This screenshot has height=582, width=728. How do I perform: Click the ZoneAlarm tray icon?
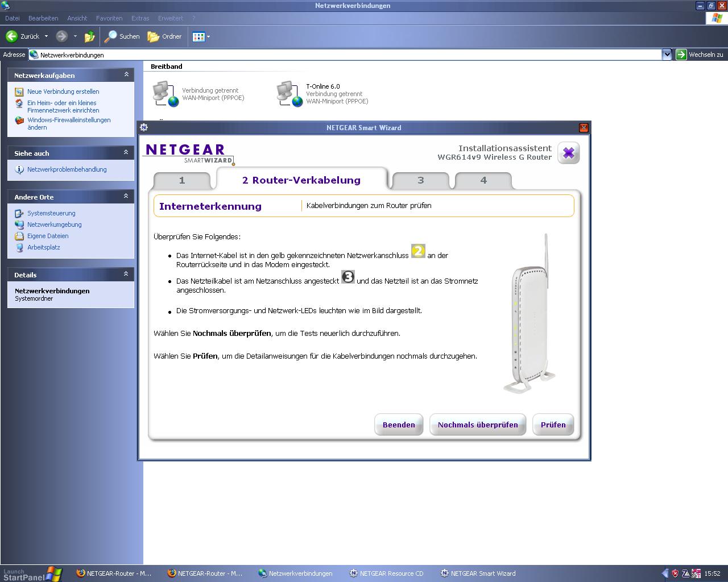tap(686, 573)
